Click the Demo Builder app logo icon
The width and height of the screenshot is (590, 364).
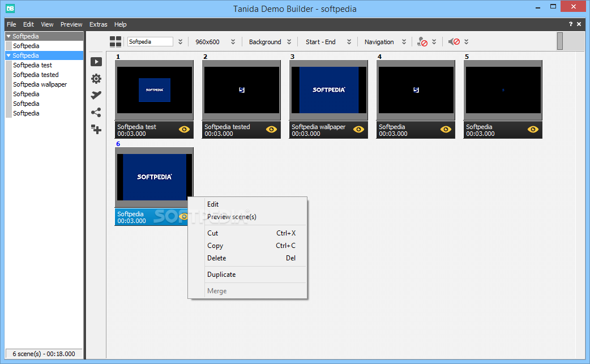[10, 8]
